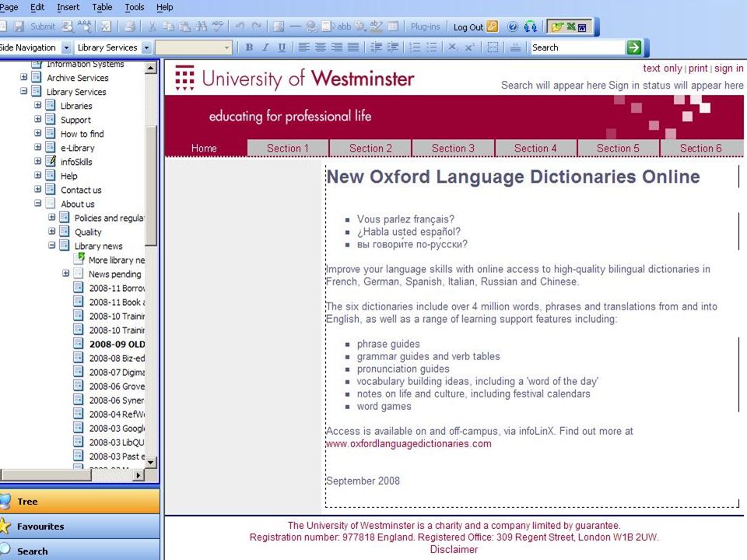The height and width of the screenshot is (560, 747).
Task: Click the AAA find text icon
Action: [x=86, y=26]
